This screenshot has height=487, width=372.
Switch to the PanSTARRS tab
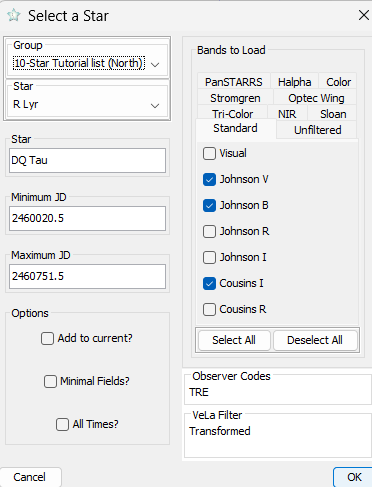[234, 82]
